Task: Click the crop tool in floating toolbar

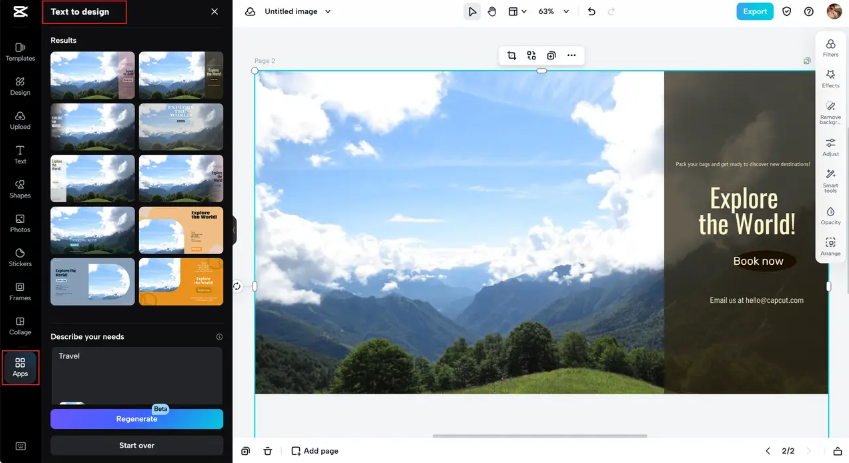Action: pos(511,55)
